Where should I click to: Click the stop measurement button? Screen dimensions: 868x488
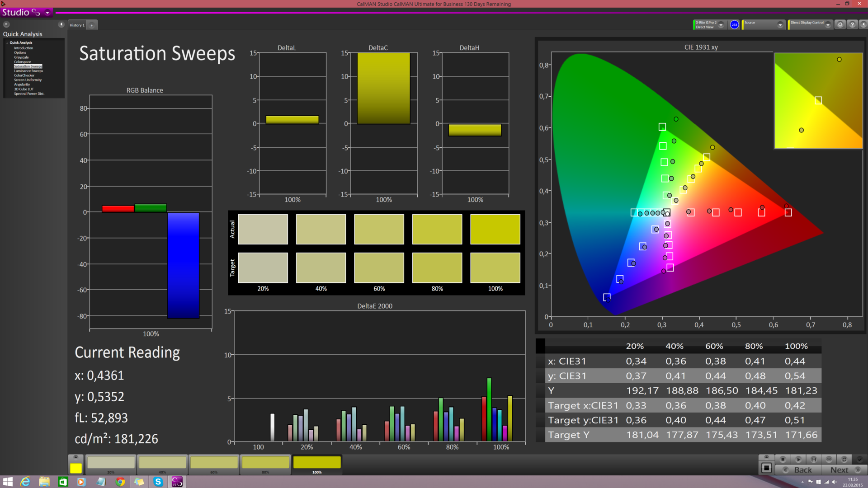tap(783, 459)
